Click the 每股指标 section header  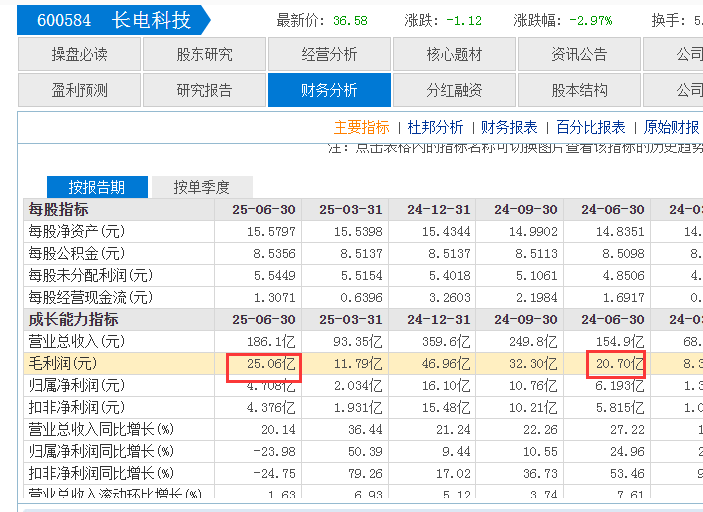coord(58,209)
